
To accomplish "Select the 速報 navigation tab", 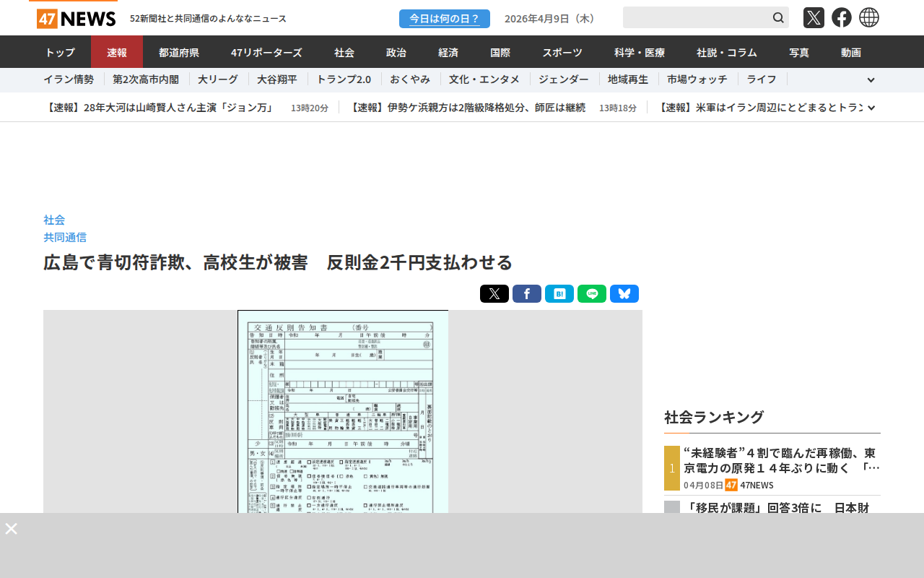I will 117,52.
